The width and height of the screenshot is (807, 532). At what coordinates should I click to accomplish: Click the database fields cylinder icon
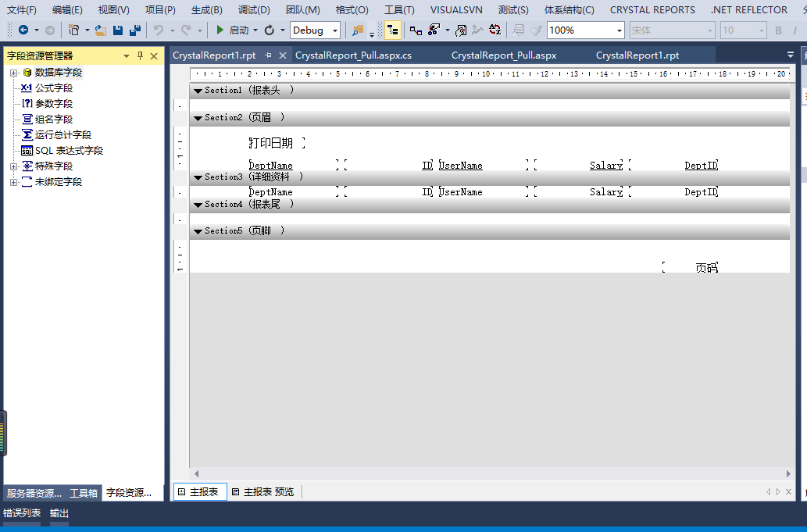(x=27, y=73)
